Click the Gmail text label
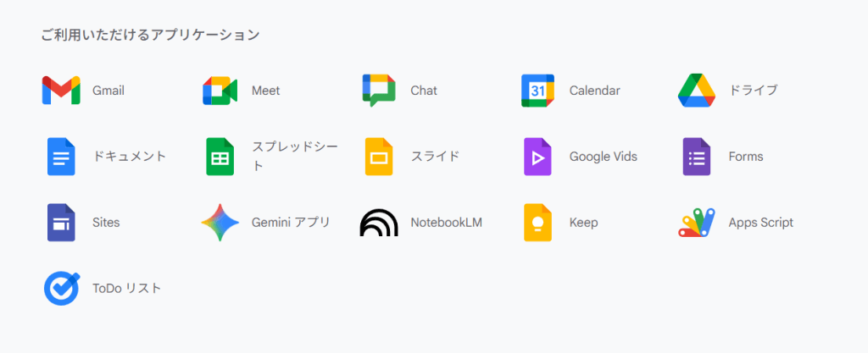 (x=108, y=91)
